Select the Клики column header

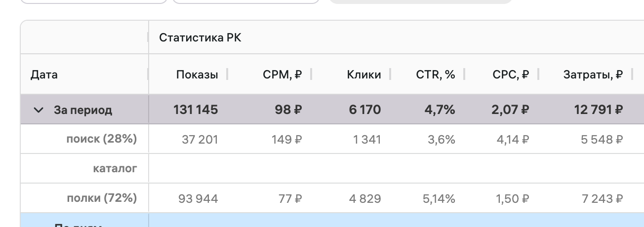click(x=363, y=75)
